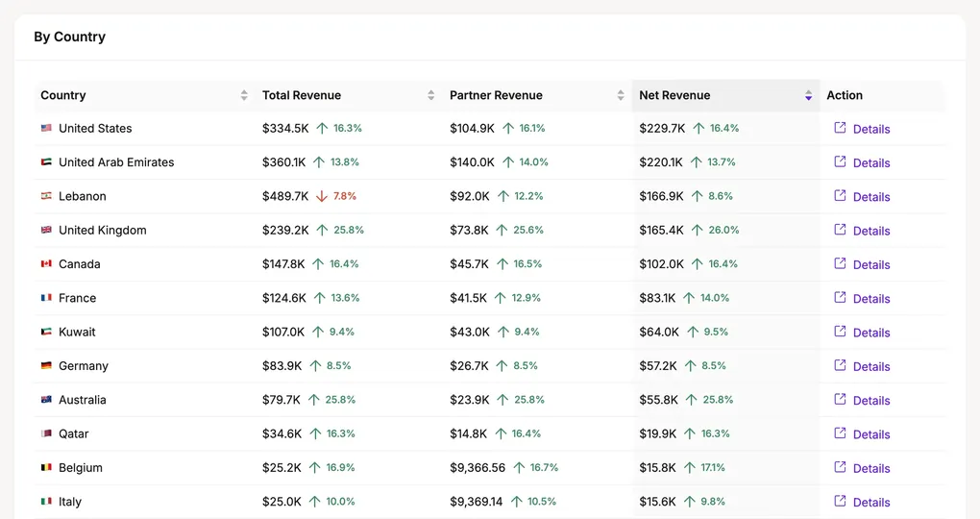The image size is (980, 519).
Task: Click the $140.0K partner revenue value
Action: [472, 162]
